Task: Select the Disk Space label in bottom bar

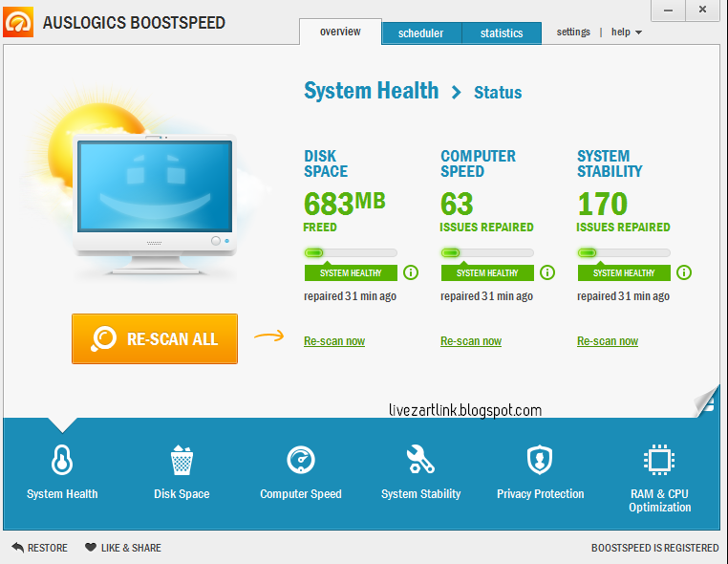Action: pos(182,494)
